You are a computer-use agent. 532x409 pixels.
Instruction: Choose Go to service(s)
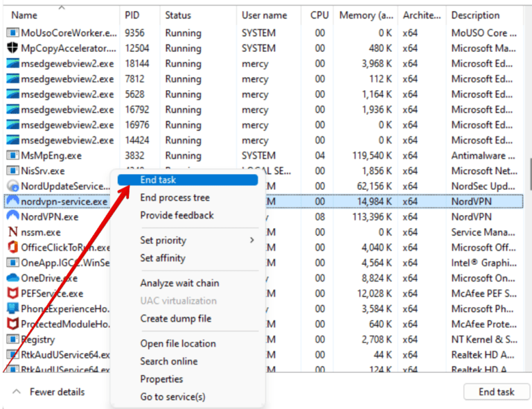pyautogui.click(x=172, y=397)
